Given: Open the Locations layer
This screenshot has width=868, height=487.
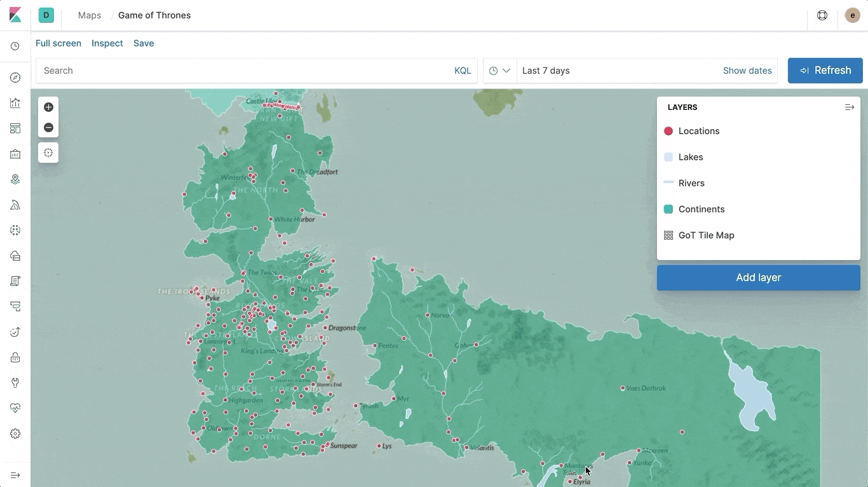Looking at the screenshot, I should (x=699, y=131).
